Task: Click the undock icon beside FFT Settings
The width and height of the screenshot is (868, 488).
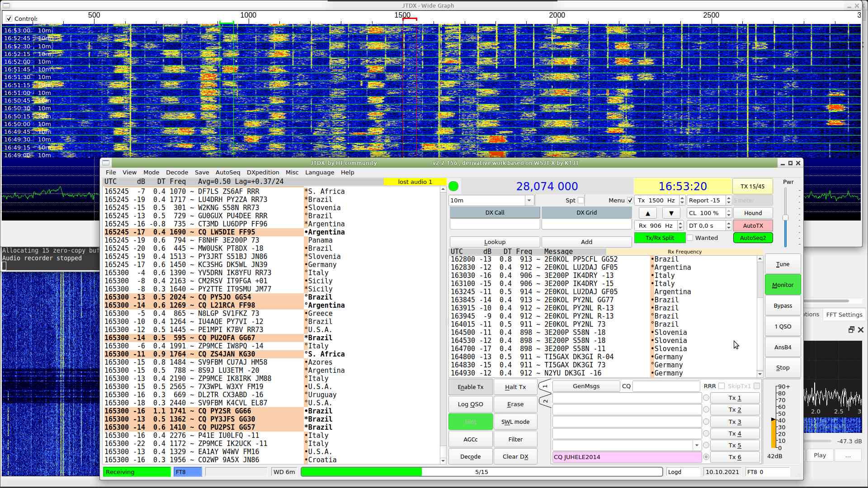Action: pyautogui.click(x=851, y=330)
